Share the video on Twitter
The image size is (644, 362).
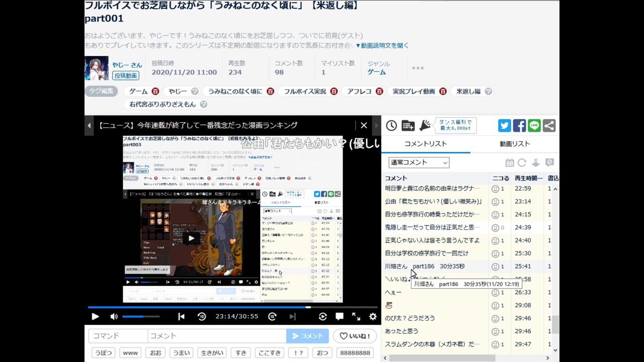pyautogui.click(x=505, y=126)
